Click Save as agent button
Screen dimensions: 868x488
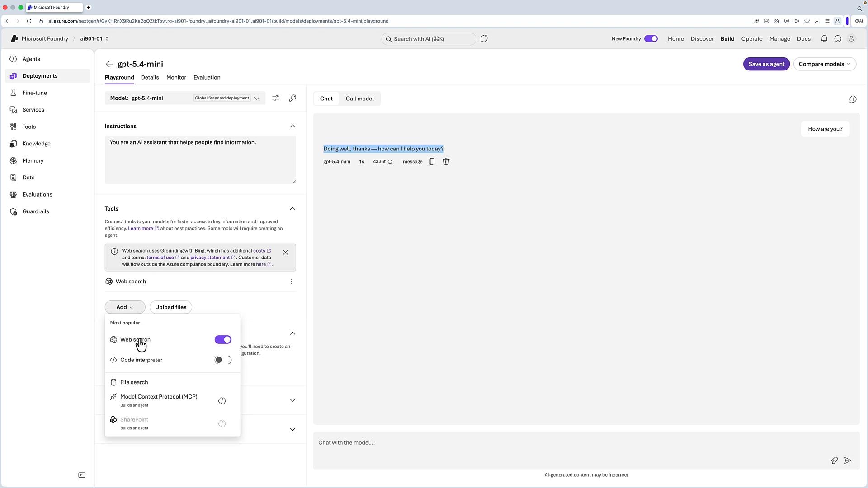pyautogui.click(x=766, y=64)
